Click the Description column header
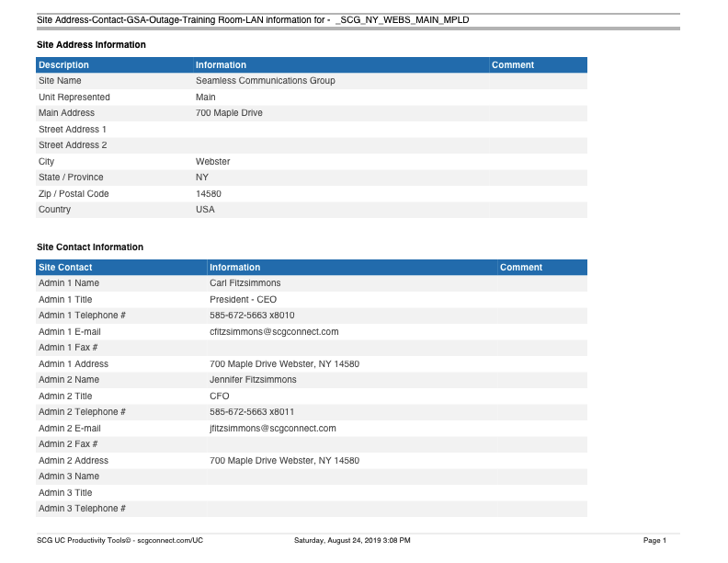The height and width of the screenshot is (563, 728). [x=64, y=64]
